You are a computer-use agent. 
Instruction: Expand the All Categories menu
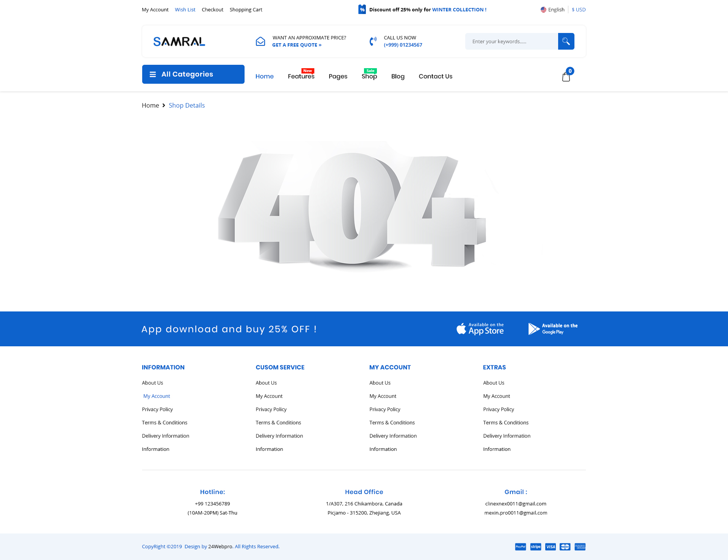193,74
